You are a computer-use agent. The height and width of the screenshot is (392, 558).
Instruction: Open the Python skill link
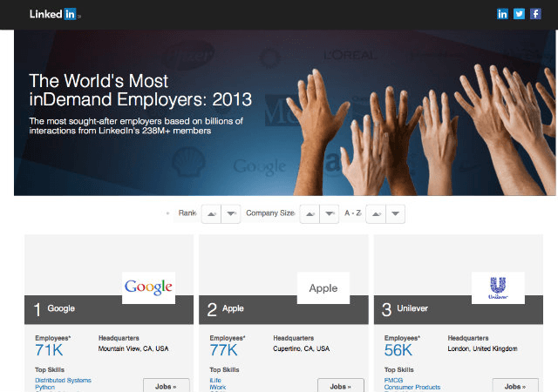coord(44,387)
